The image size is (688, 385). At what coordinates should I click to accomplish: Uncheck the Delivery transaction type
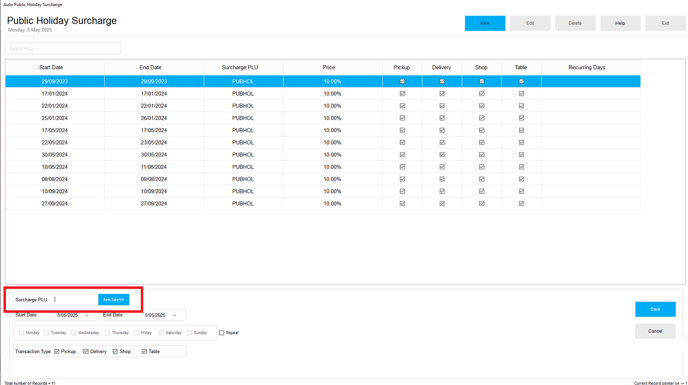pos(86,352)
